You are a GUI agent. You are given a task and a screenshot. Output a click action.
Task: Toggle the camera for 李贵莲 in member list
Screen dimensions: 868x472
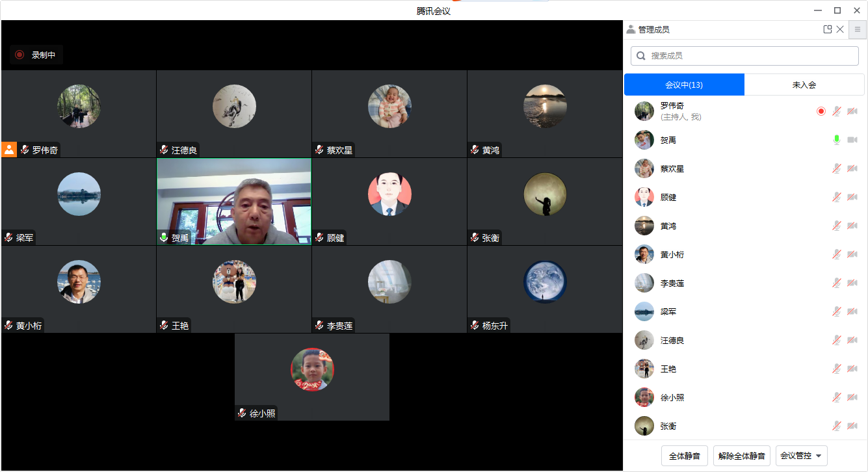coord(852,283)
